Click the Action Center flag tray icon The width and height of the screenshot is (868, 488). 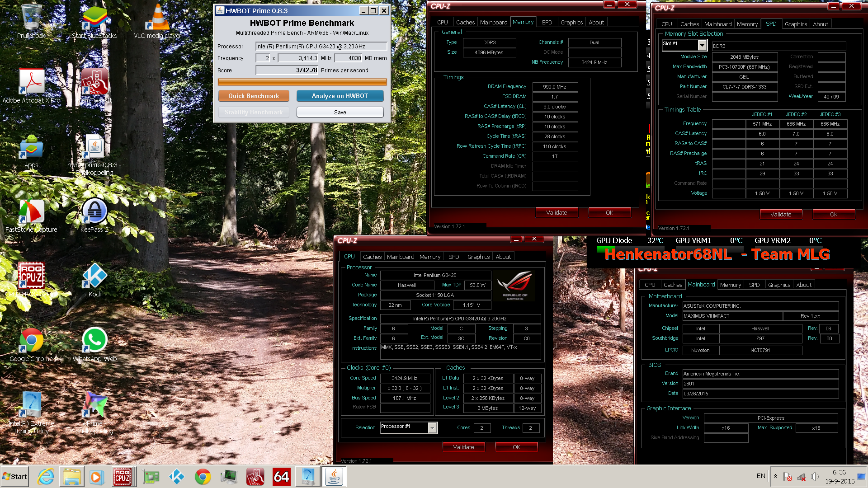(788, 477)
